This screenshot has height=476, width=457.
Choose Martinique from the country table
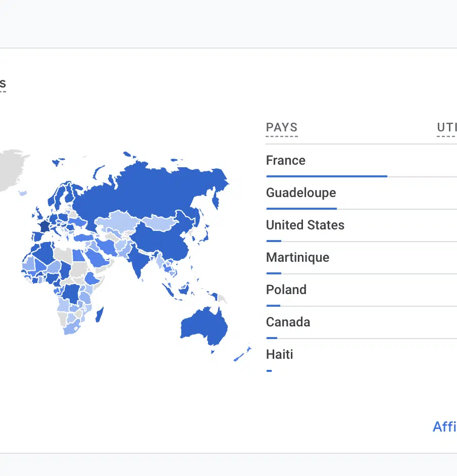coord(297,258)
